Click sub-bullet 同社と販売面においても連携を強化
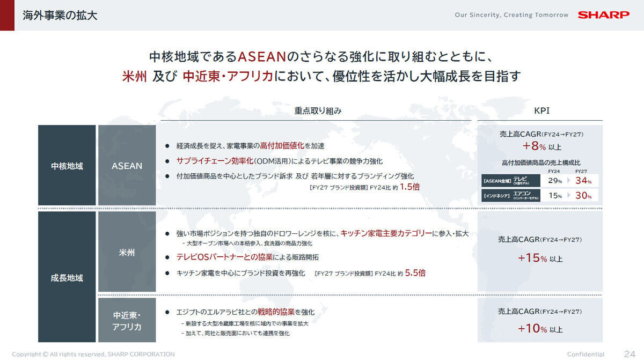 coord(236,334)
